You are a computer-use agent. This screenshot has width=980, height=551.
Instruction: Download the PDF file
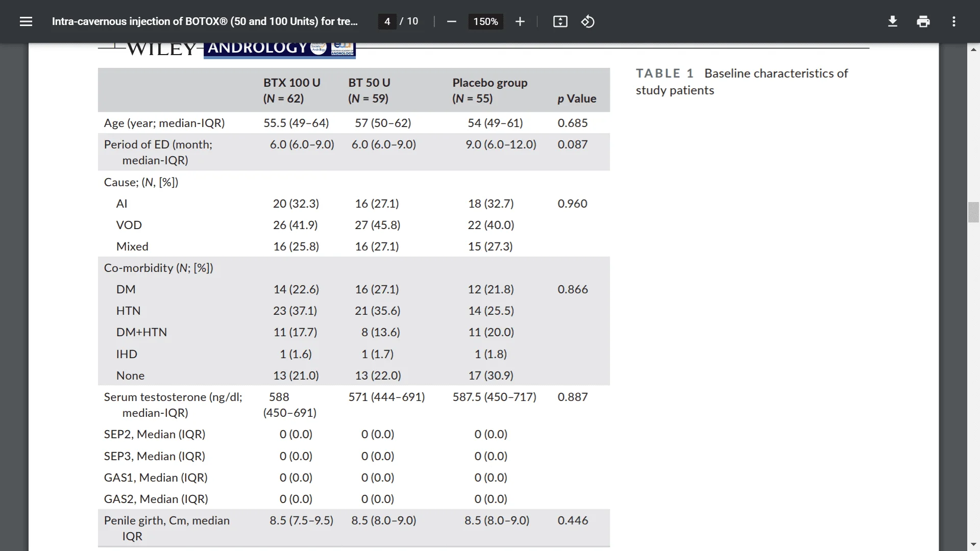[x=892, y=21]
